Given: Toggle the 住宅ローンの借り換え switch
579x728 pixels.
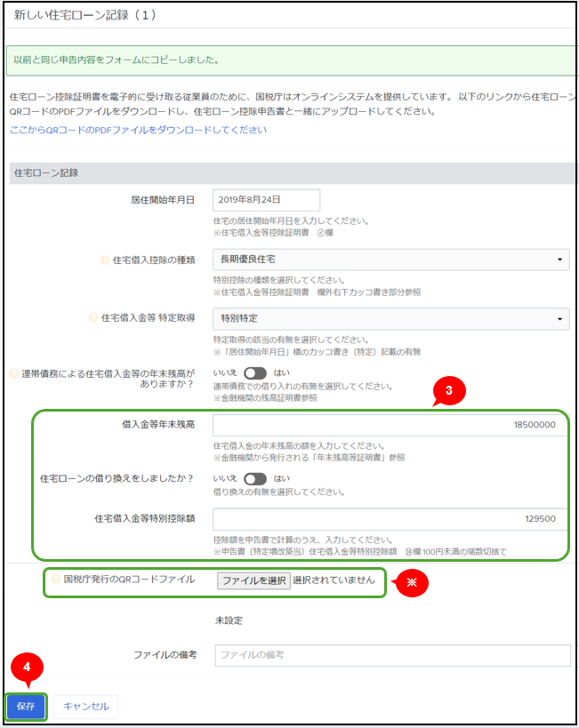Looking at the screenshot, I should pyautogui.click(x=255, y=479).
